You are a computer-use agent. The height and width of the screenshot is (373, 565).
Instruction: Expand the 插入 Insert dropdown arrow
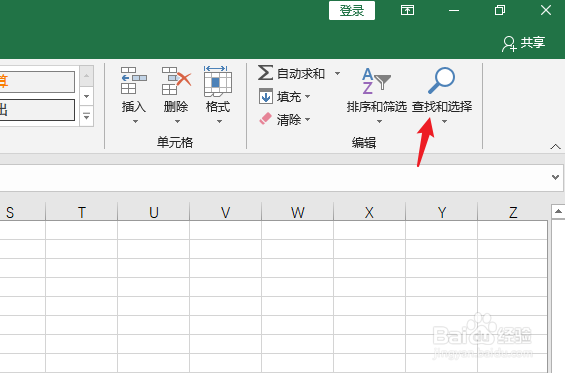(135, 121)
